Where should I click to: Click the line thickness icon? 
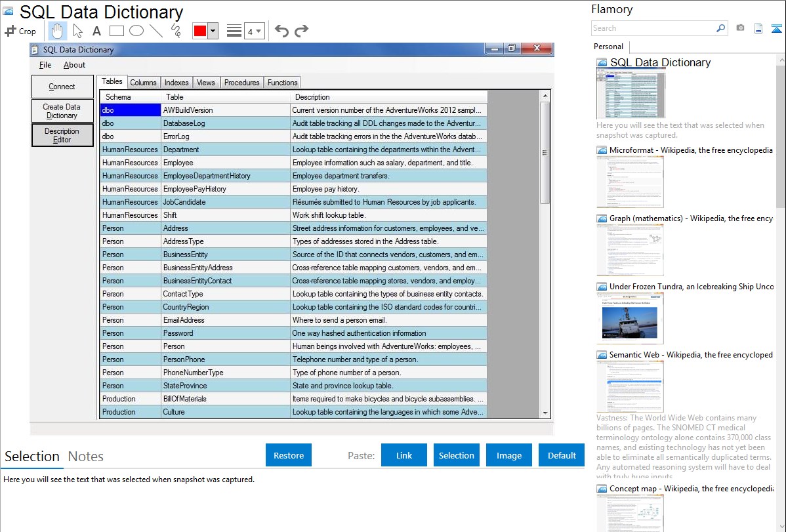click(x=234, y=31)
